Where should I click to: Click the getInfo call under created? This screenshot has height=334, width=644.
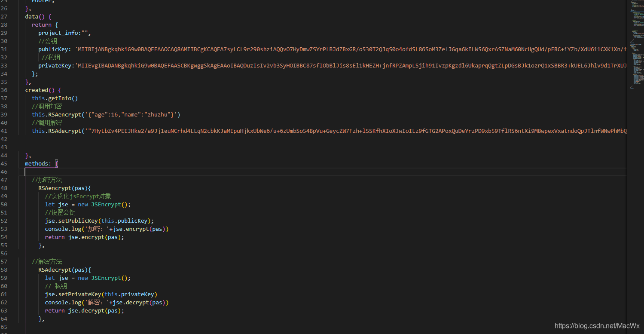tap(59, 98)
